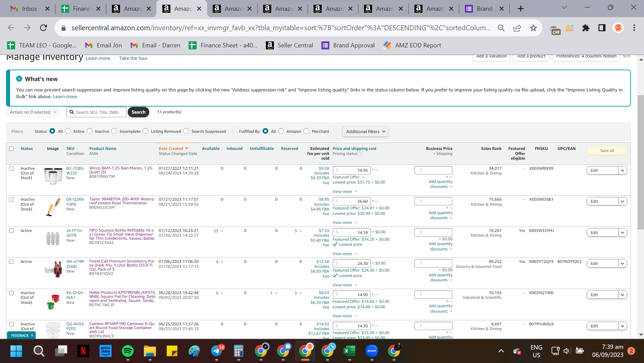Check the Winco Bain Maries row checkbox
644x363 pixels.
pyautogui.click(x=11, y=168)
